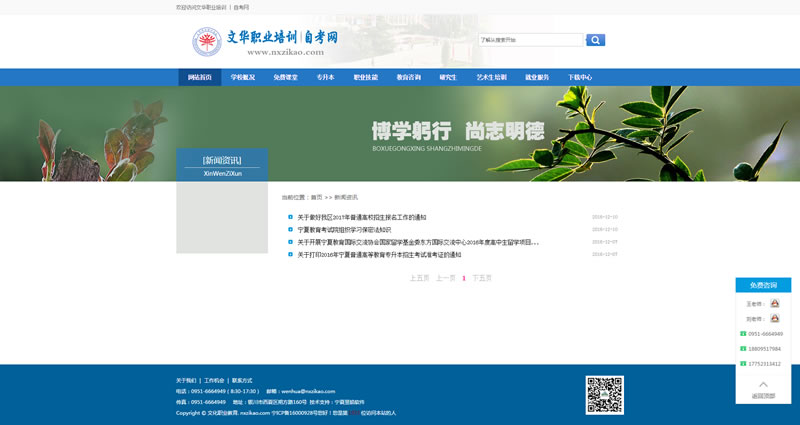
Task: Click the 文华职业培训 logo emblem
Action: click(207, 42)
